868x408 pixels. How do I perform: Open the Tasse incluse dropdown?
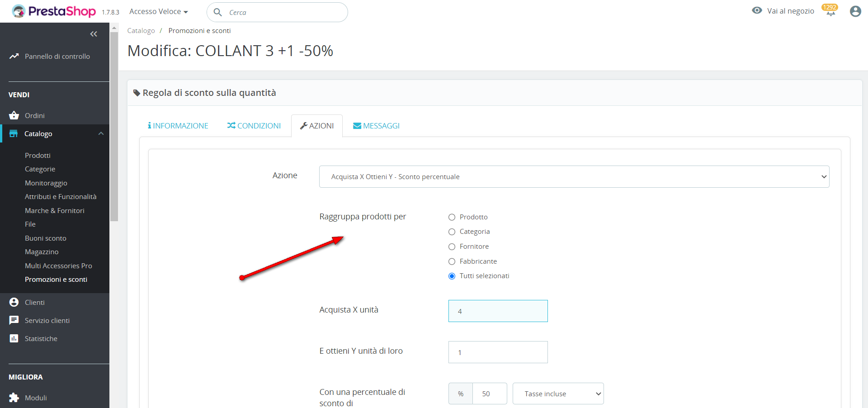coord(558,394)
